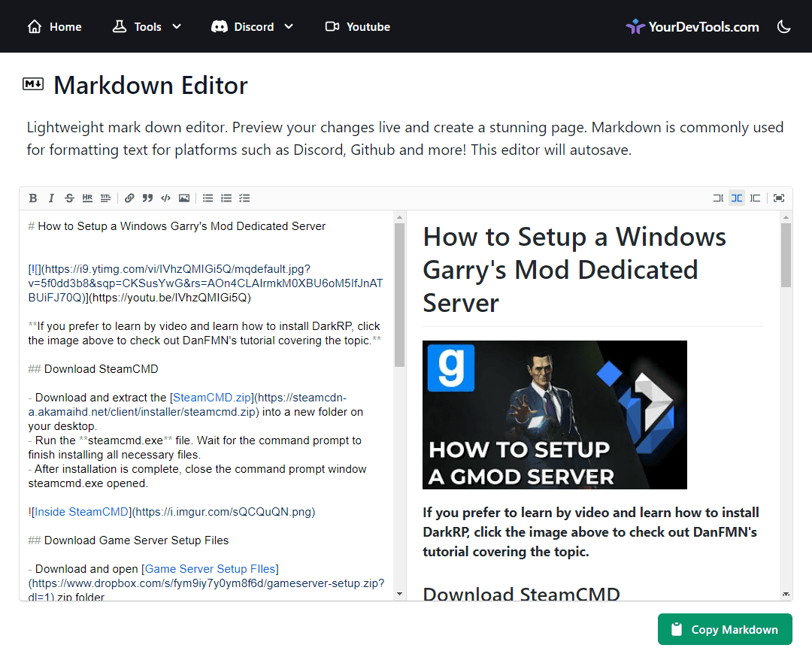Open the Discord dropdown menu

253,26
